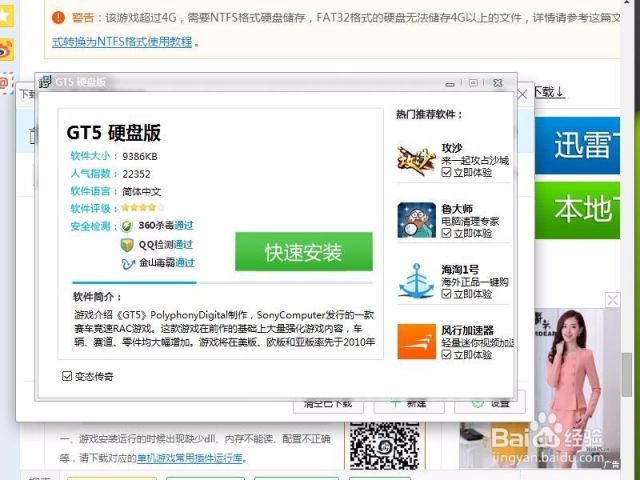The image size is (640, 480).
Task: Click the blue 迅雷 download button
Action: (577, 146)
